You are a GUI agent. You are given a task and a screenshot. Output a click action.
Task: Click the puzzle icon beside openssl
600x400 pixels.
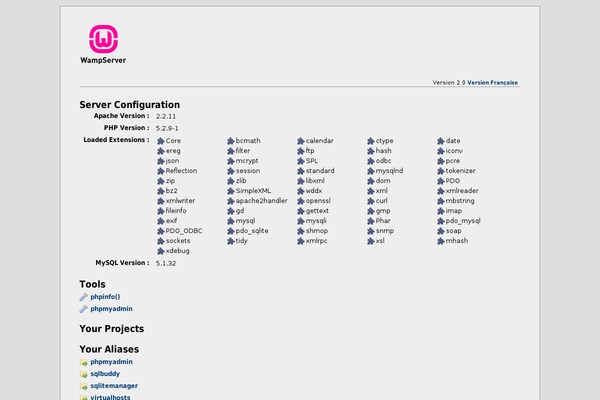(301, 201)
